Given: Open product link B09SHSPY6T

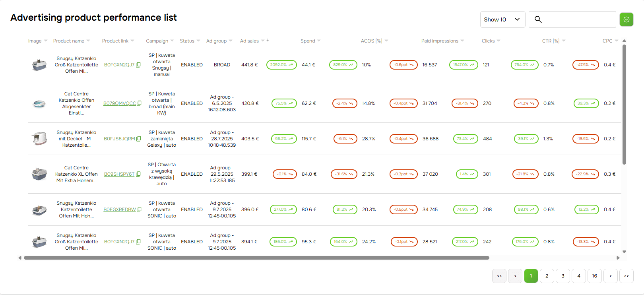Looking at the screenshot, I should [x=119, y=174].
